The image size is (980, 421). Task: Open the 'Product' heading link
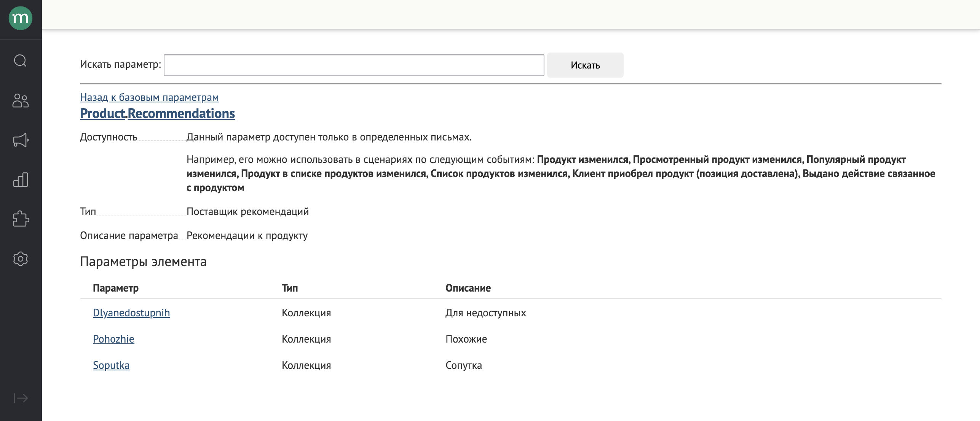click(x=102, y=113)
